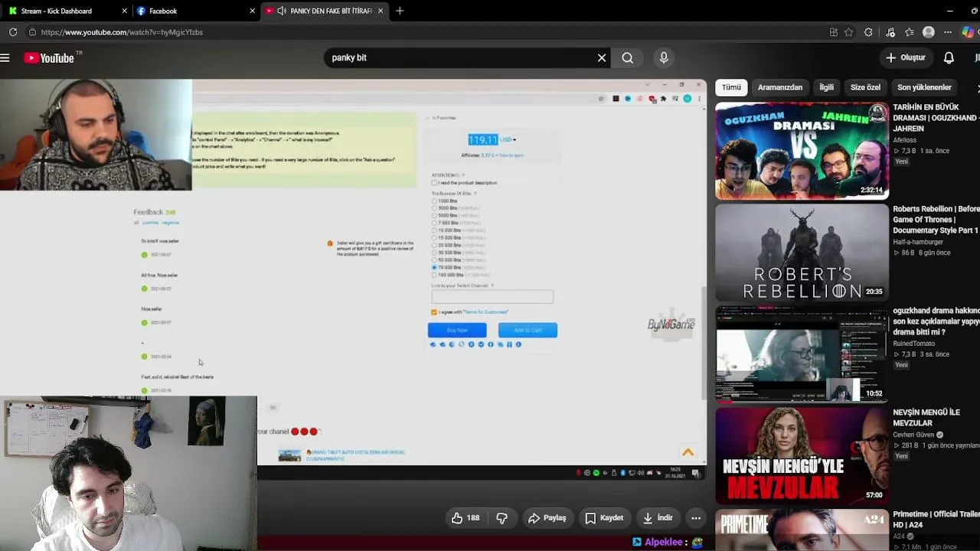Click the browser address bar URL
980x551 pixels.
pyautogui.click(x=122, y=32)
